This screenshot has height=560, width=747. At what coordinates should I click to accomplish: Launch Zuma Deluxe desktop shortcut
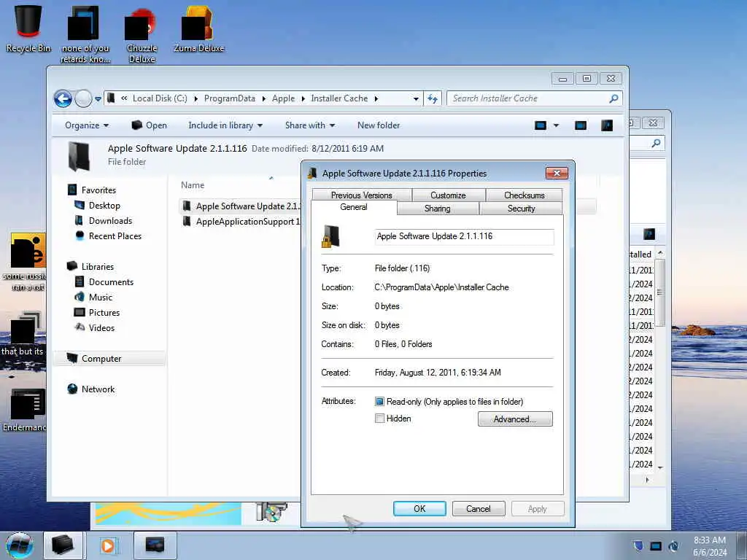coord(198,29)
